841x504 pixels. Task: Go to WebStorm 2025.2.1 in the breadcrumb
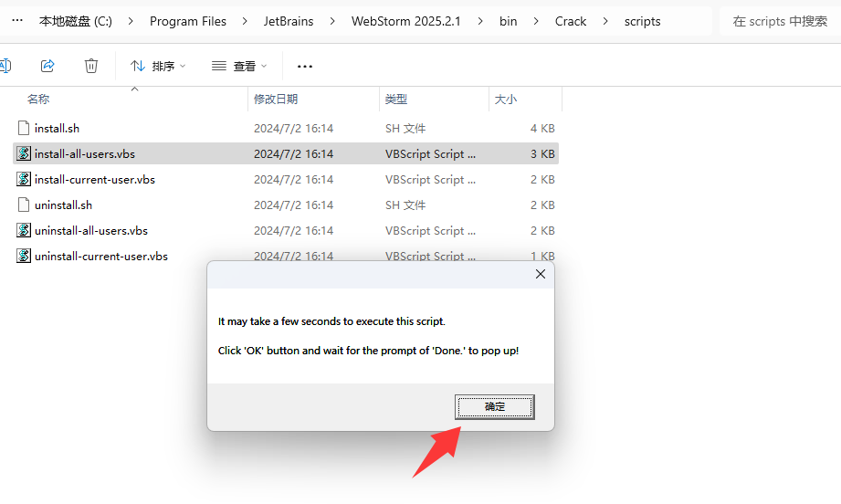click(406, 21)
